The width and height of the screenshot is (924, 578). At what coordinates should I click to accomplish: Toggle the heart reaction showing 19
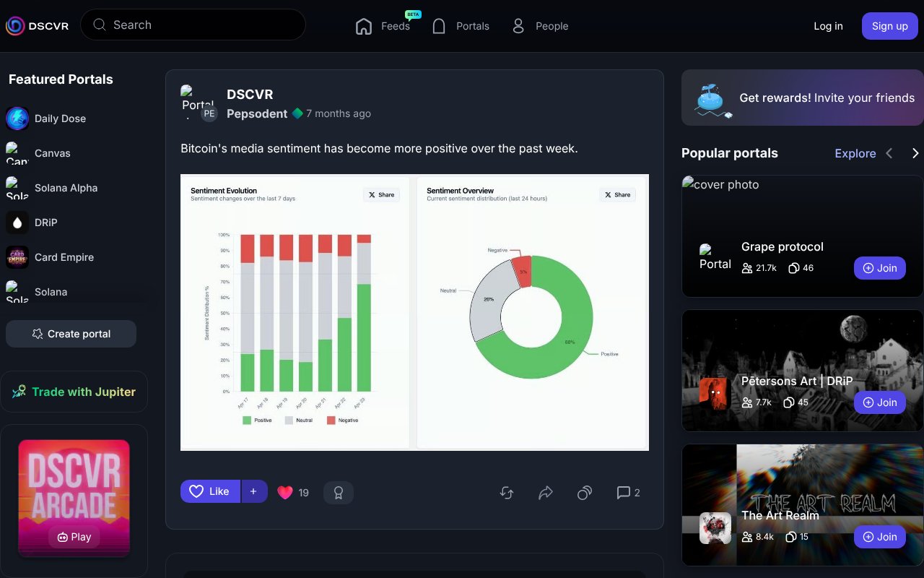coord(292,492)
